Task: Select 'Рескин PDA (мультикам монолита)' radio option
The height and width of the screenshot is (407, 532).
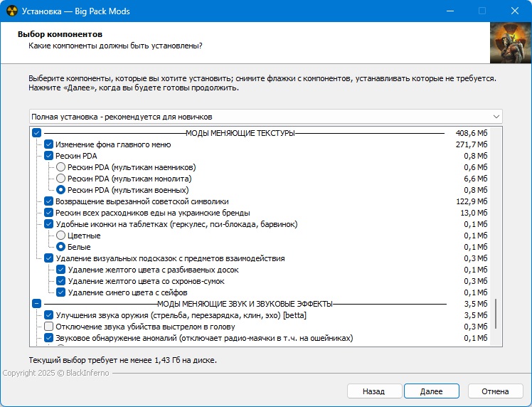Action: pos(61,179)
